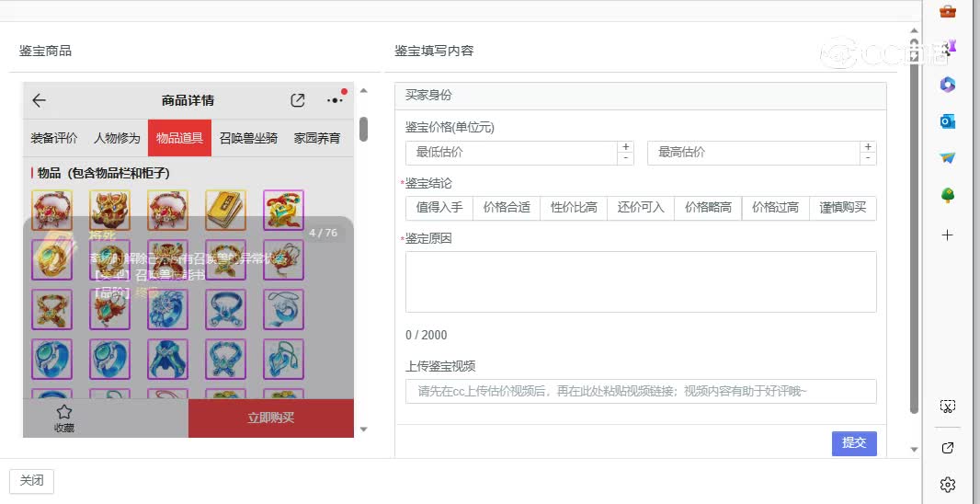Open the screenshot scissors icon in sidebar
Image resolution: width=980 pixels, height=504 pixels.
click(948, 407)
